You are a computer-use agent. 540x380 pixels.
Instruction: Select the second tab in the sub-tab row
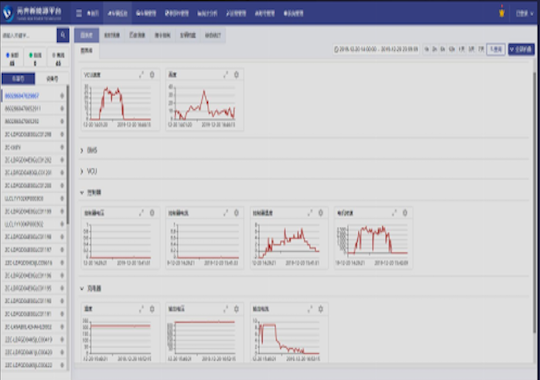click(x=112, y=35)
